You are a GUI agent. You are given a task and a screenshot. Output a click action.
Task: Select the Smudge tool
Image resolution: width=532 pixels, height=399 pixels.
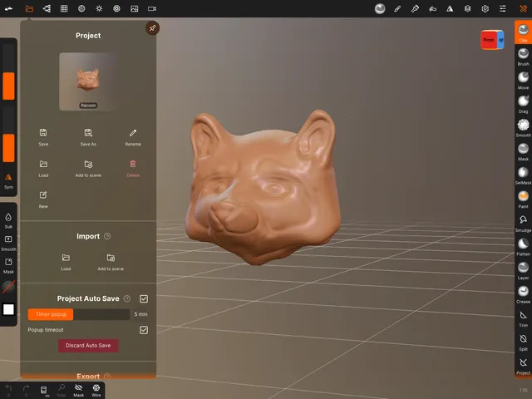(x=523, y=223)
